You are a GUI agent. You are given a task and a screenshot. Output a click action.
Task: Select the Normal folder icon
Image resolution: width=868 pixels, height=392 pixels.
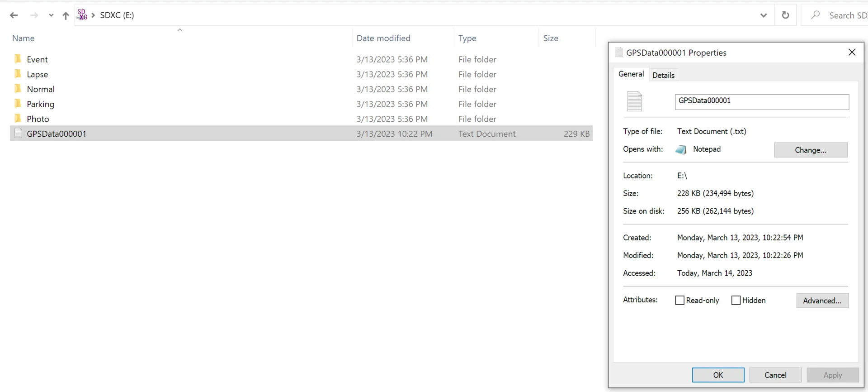pyautogui.click(x=18, y=89)
